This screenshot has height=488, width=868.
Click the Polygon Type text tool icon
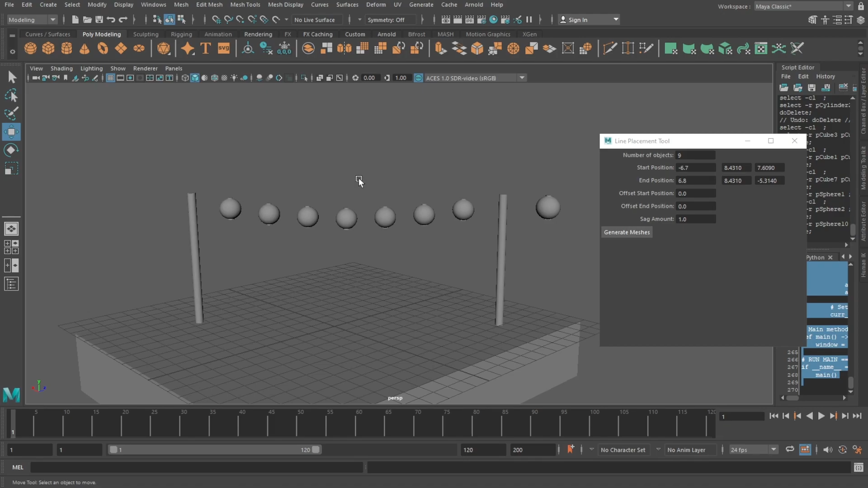(206, 48)
